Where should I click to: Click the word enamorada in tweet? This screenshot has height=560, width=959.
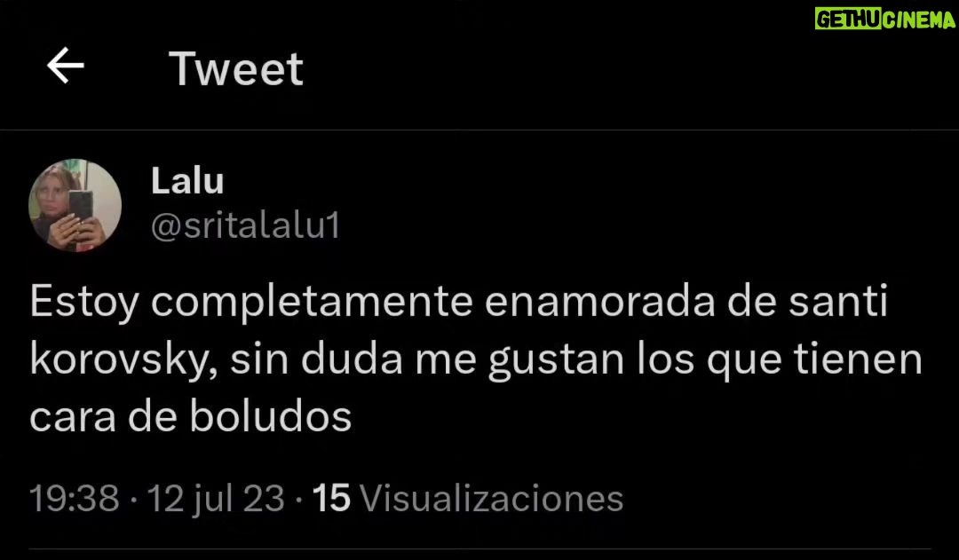click(599, 302)
